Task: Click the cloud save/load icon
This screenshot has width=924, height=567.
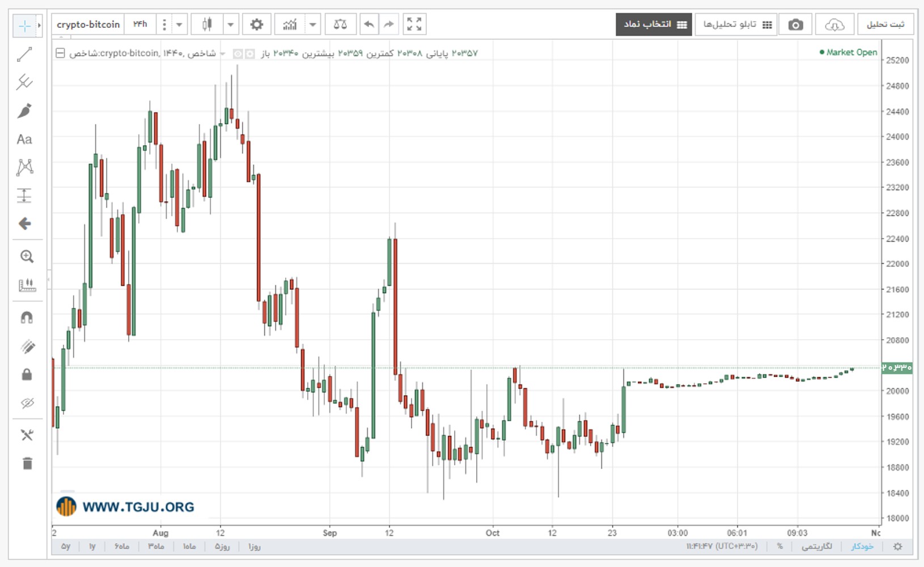Action: click(x=834, y=24)
